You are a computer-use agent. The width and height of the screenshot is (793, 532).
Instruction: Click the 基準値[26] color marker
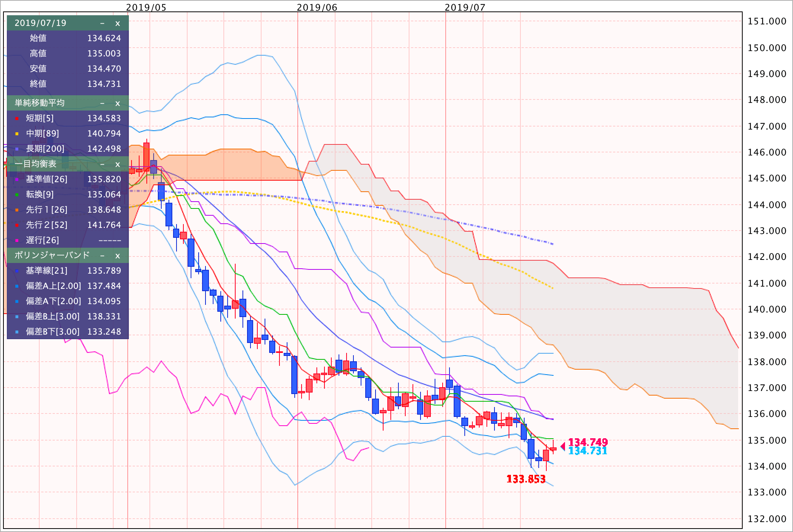pos(17,180)
